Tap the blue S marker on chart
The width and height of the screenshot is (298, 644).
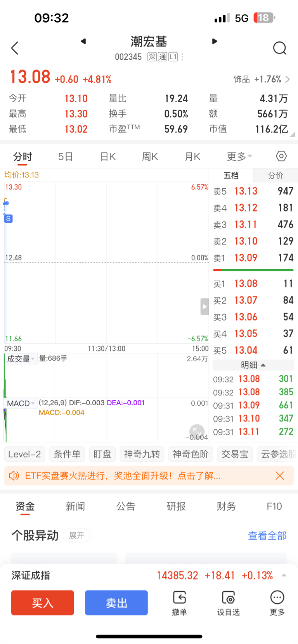pos(8,219)
